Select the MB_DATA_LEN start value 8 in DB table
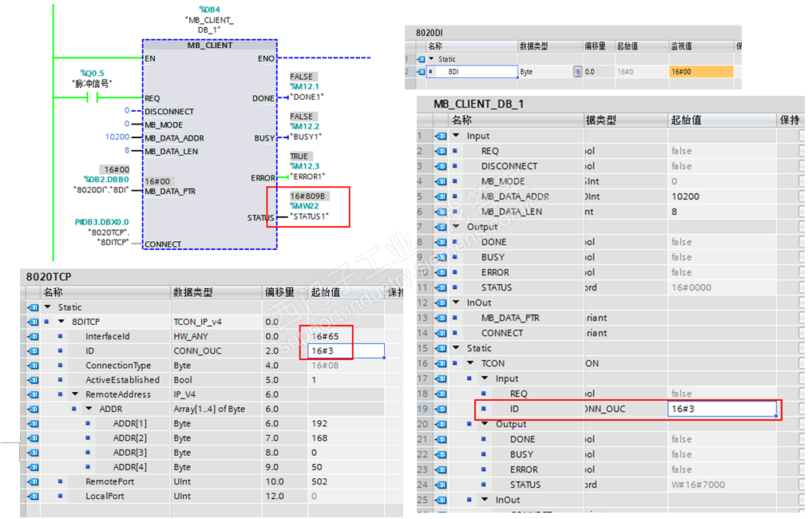Screen dimensions: 812x519 point(674,212)
